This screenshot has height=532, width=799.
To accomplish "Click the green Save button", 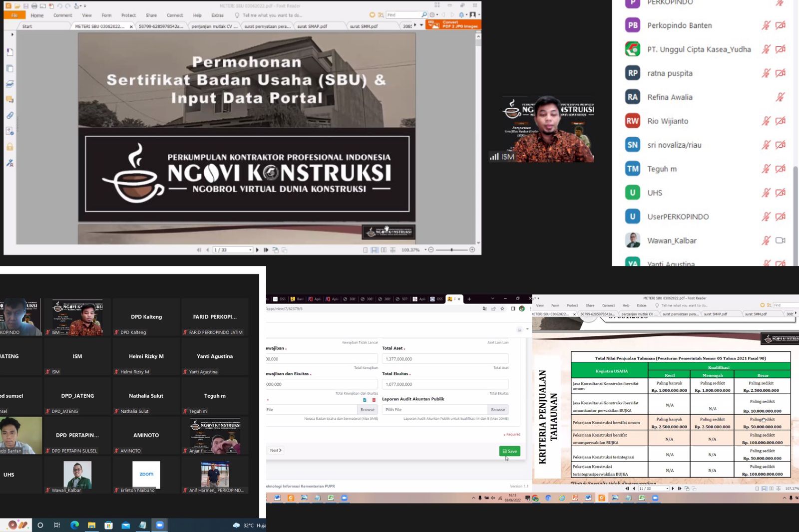I will [x=509, y=451].
